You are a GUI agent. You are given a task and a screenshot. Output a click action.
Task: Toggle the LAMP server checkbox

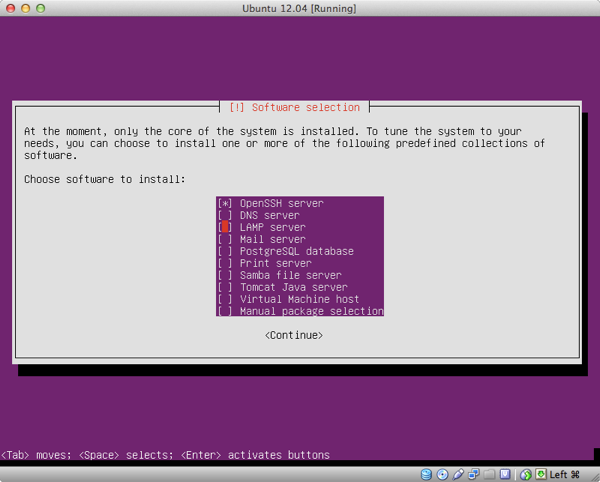pos(224,228)
